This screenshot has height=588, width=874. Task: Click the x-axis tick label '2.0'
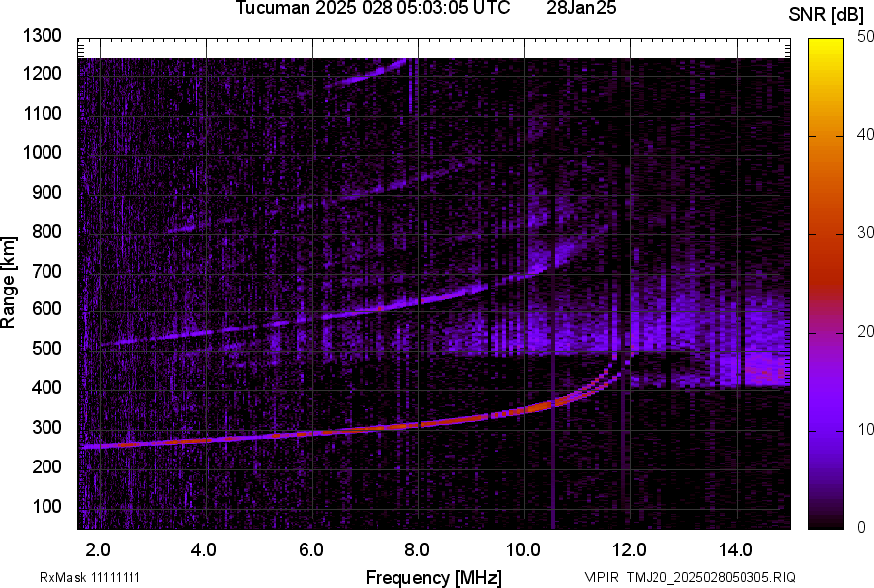point(98,549)
